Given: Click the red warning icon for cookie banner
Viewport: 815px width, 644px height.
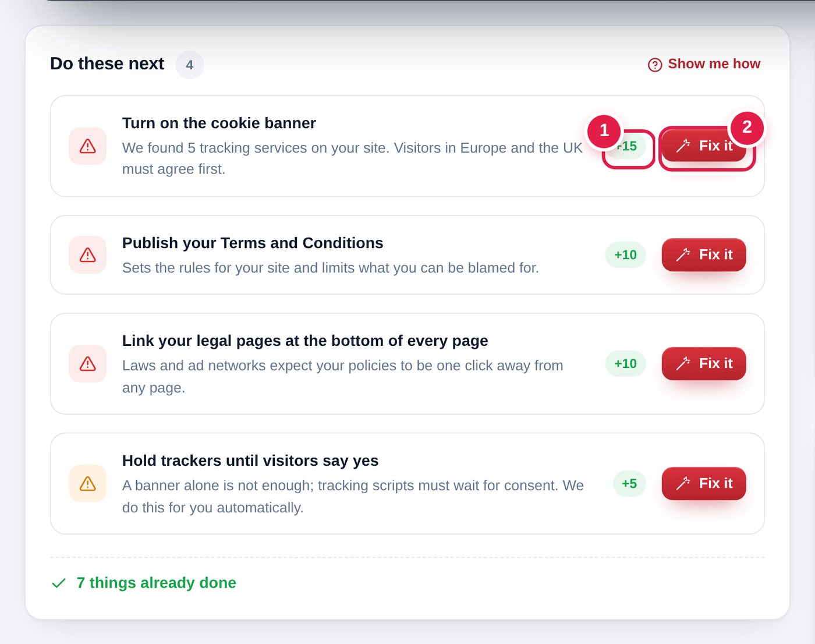Looking at the screenshot, I should click(88, 146).
